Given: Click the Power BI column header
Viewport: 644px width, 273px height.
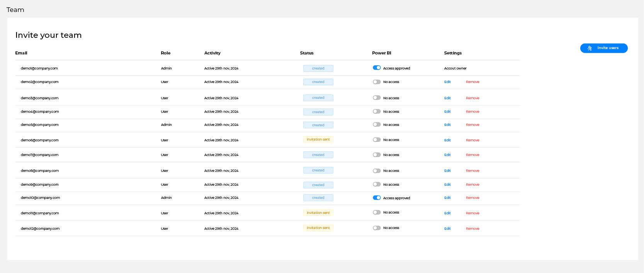Looking at the screenshot, I should [381, 53].
